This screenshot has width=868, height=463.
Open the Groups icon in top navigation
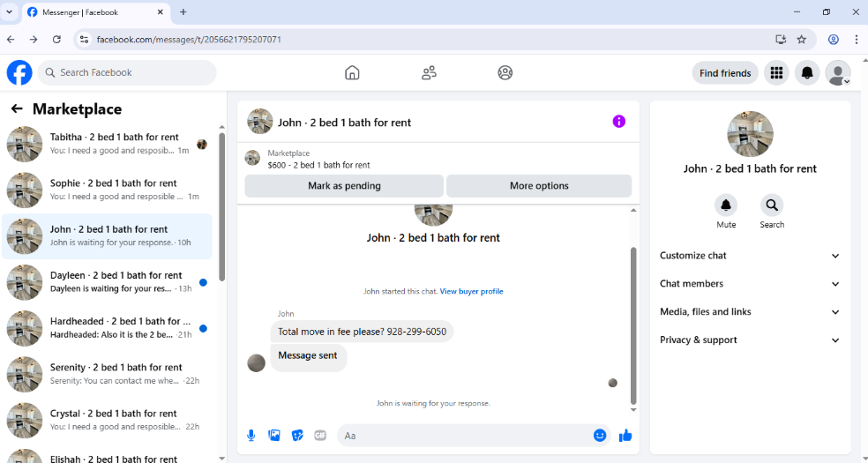(x=505, y=72)
